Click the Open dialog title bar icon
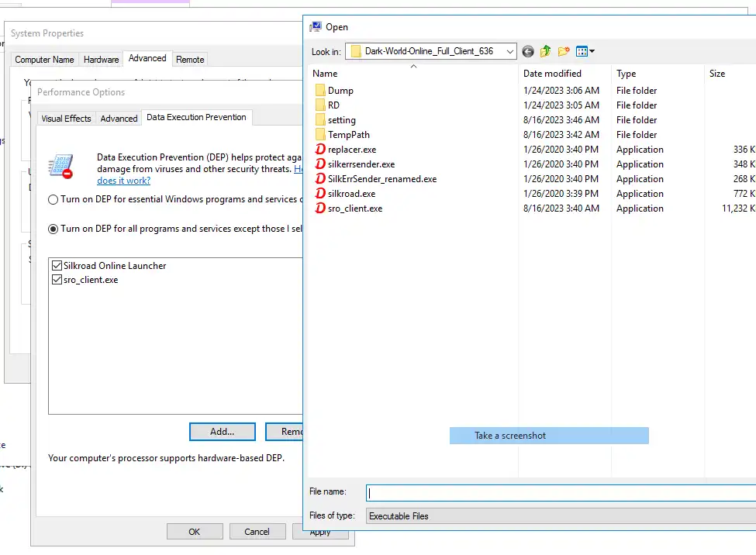This screenshot has width=756, height=555. [x=316, y=27]
